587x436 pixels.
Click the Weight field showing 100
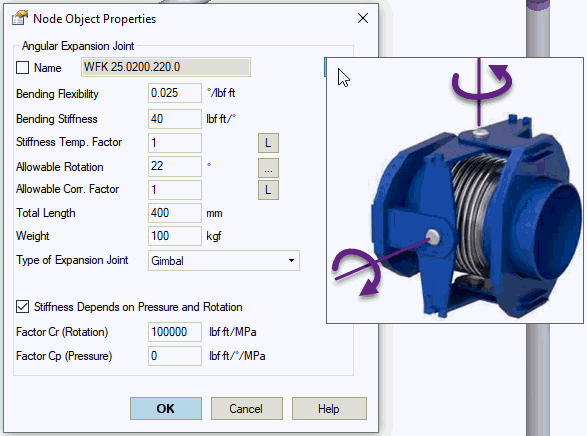(x=175, y=236)
